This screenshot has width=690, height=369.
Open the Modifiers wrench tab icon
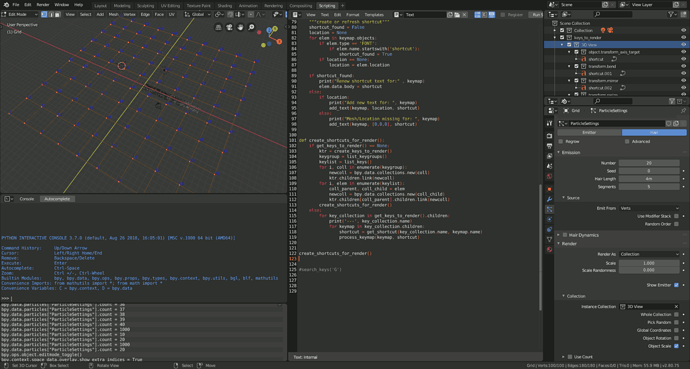point(549,199)
